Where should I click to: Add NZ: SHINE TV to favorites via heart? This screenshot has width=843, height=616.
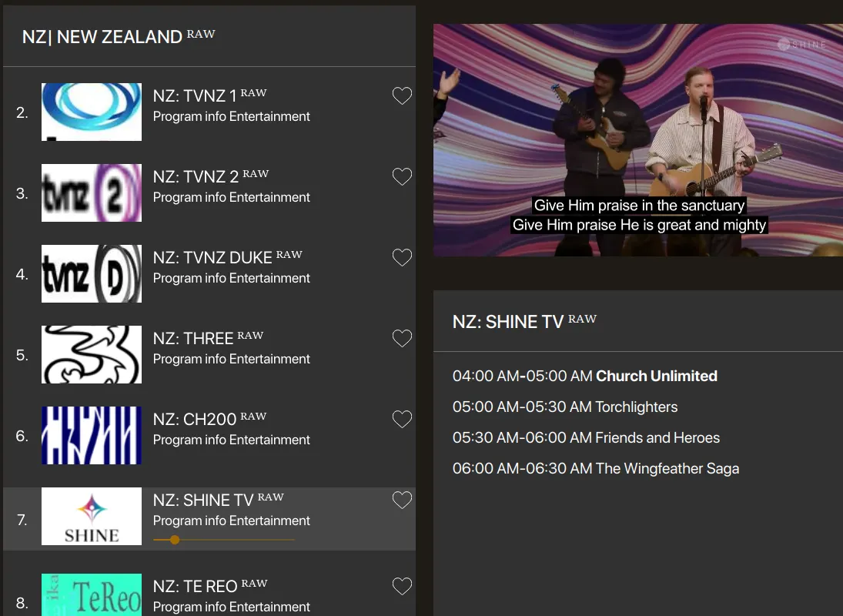402,500
